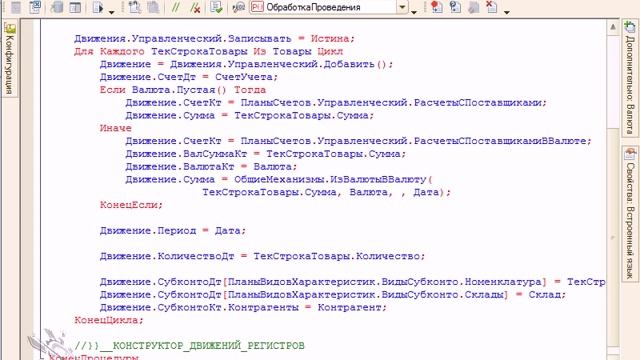Open the procedure list dropdown arrow

402,7
